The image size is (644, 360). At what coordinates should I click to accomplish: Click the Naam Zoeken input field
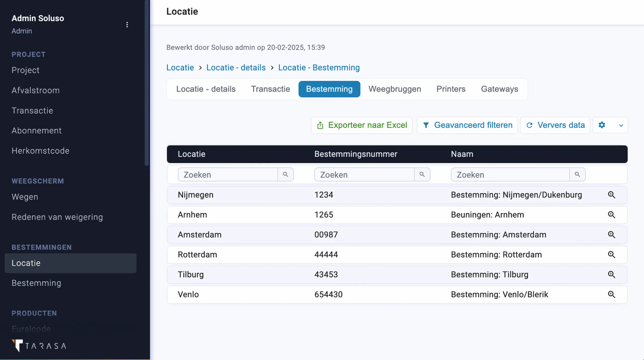tap(510, 175)
